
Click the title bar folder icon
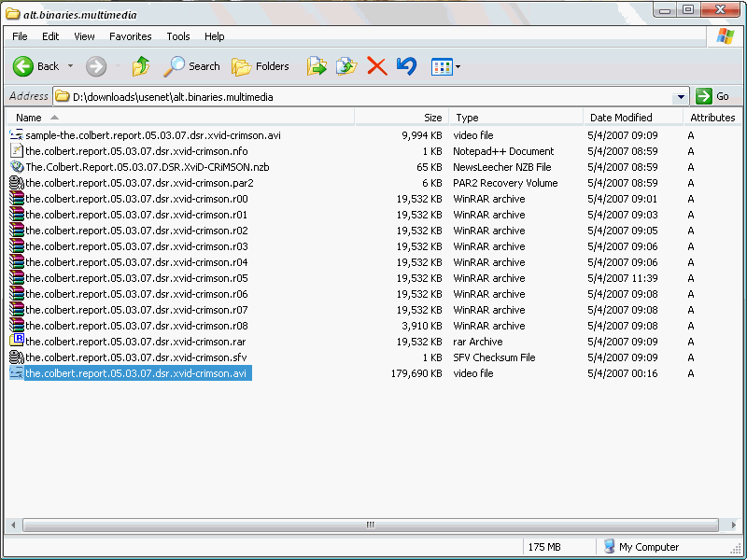(x=13, y=14)
